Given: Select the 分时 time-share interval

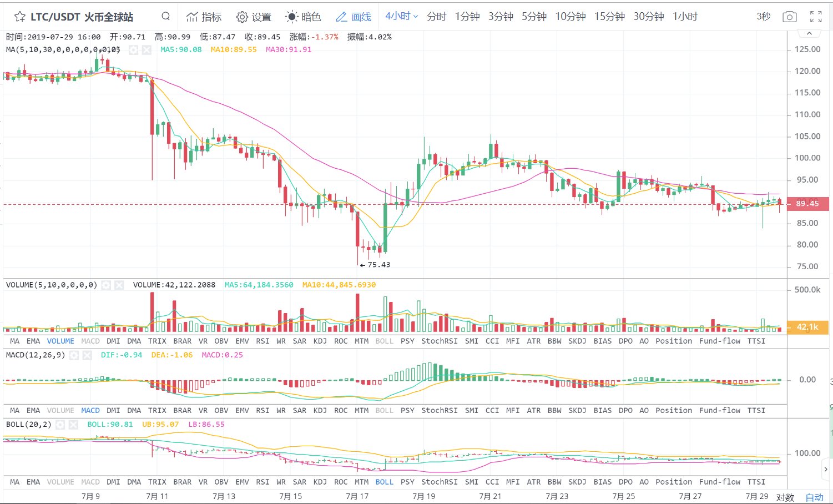Looking at the screenshot, I should (x=436, y=17).
